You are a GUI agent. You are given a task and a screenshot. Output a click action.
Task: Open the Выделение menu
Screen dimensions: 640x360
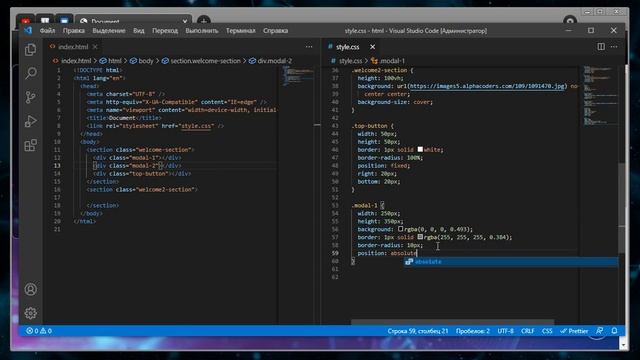[109, 31]
